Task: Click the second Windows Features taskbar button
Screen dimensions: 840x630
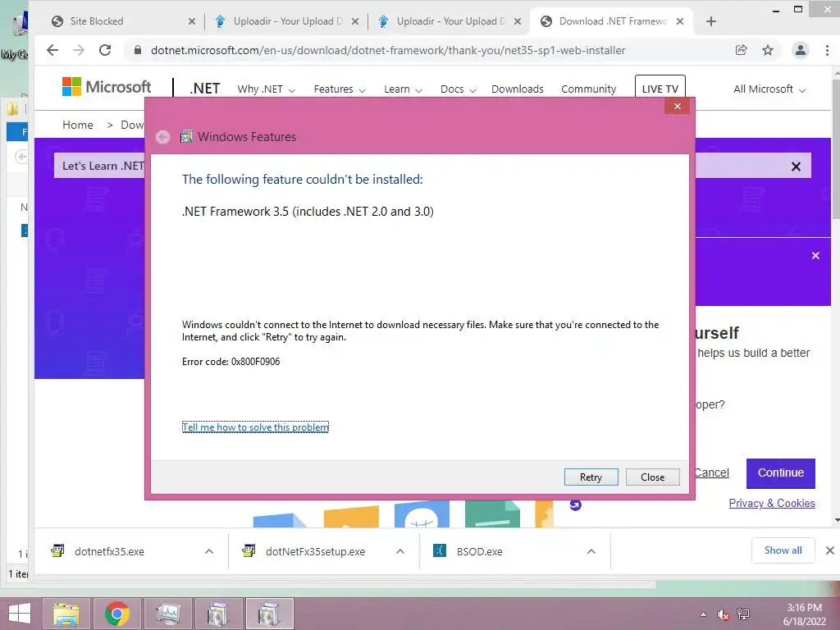Action: click(269, 614)
